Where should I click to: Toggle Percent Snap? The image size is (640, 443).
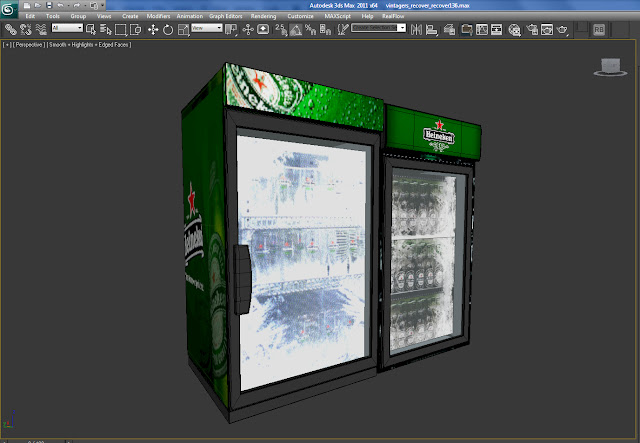311,29
